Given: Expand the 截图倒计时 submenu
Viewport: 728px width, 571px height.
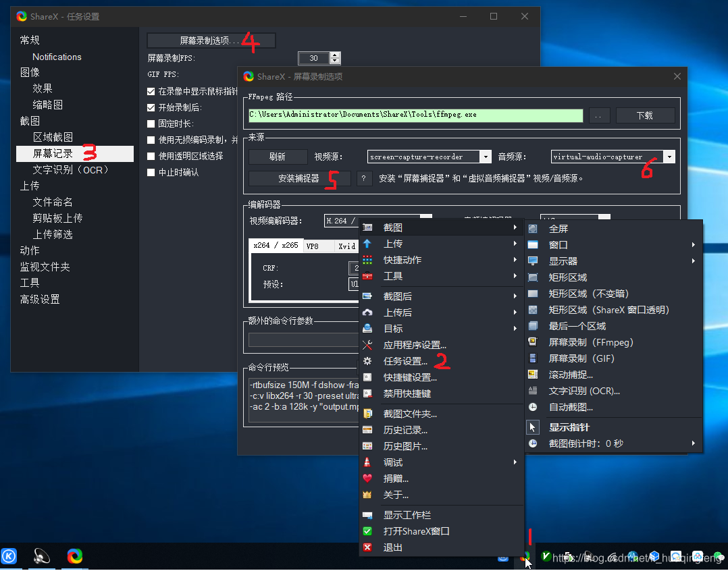Looking at the screenshot, I should (613, 443).
